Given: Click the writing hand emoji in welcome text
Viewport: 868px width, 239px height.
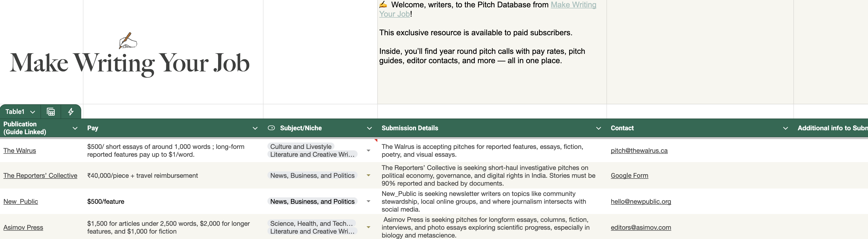Looking at the screenshot, I should (383, 5).
